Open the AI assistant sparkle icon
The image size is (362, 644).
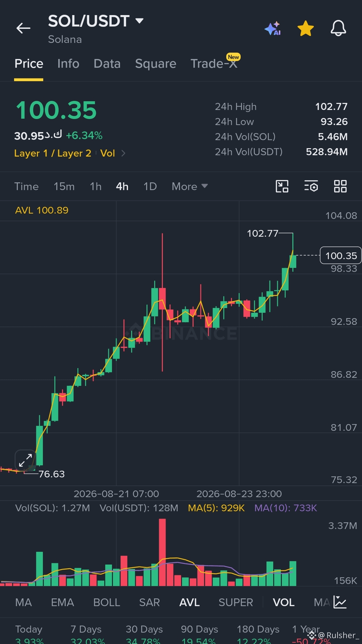click(273, 28)
